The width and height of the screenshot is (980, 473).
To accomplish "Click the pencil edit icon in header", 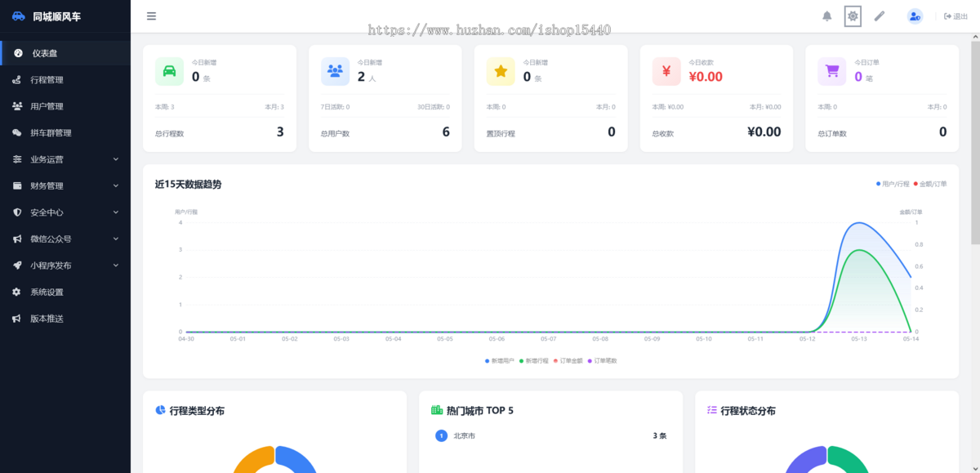I will pos(880,16).
